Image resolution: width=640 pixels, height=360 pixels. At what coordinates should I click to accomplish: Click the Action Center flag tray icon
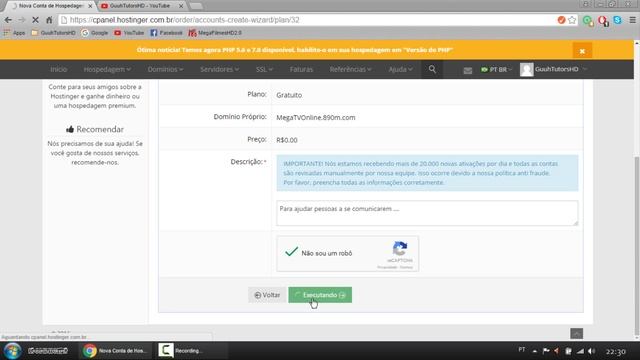click(546, 351)
